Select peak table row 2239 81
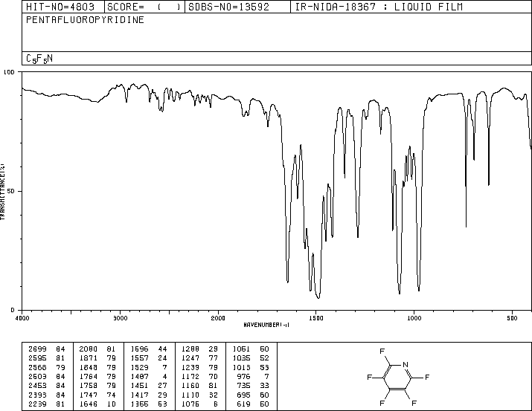532x411 pixels. click(x=46, y=404)
